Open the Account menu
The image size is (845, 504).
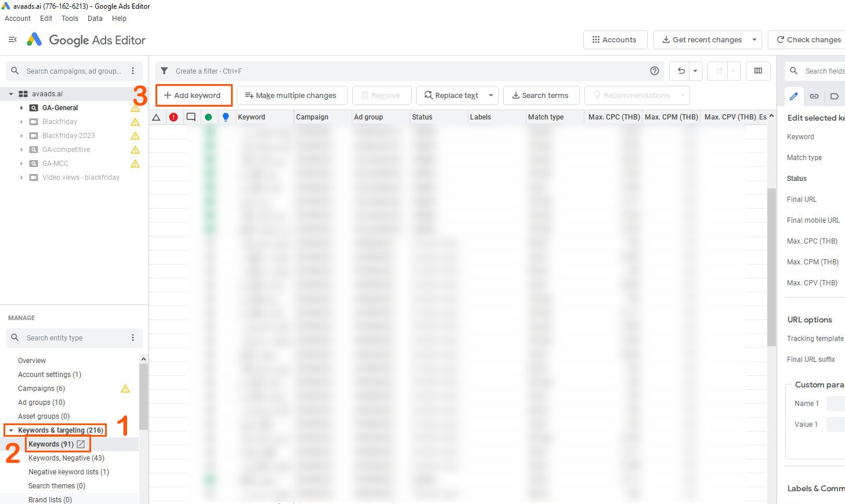pos(18,19)
